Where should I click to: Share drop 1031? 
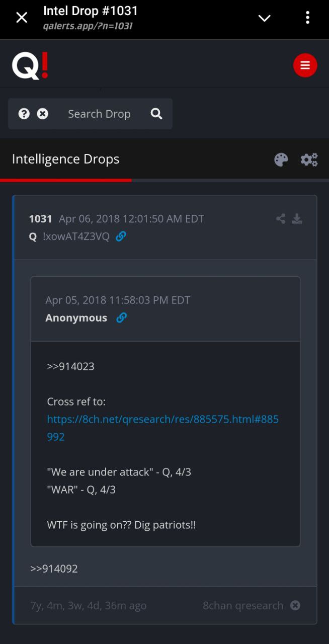coord(281,218)
